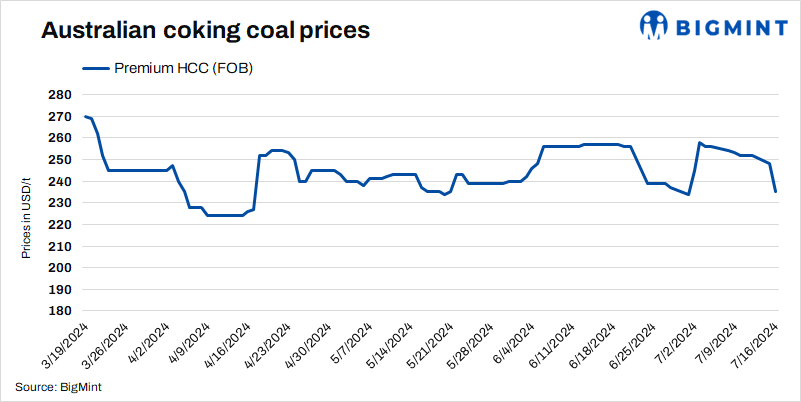
Task: Select the Australian coking coal prices title
Action: [205, 31]
